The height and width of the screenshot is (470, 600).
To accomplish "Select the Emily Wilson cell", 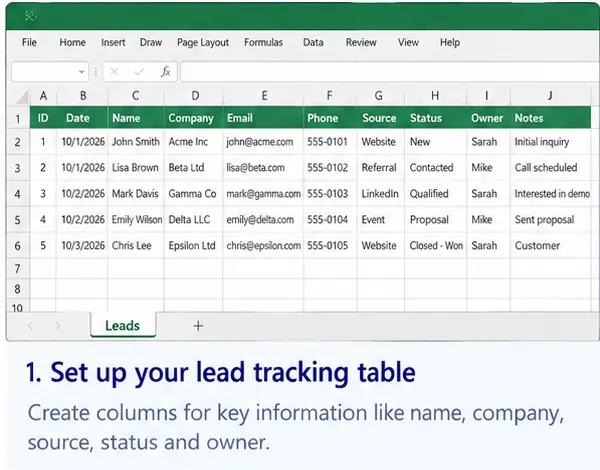I will 136,220.
